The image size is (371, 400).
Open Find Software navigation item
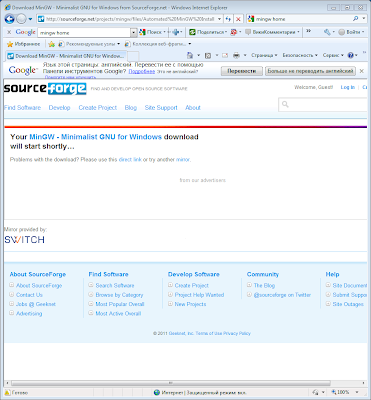point(22,108)
